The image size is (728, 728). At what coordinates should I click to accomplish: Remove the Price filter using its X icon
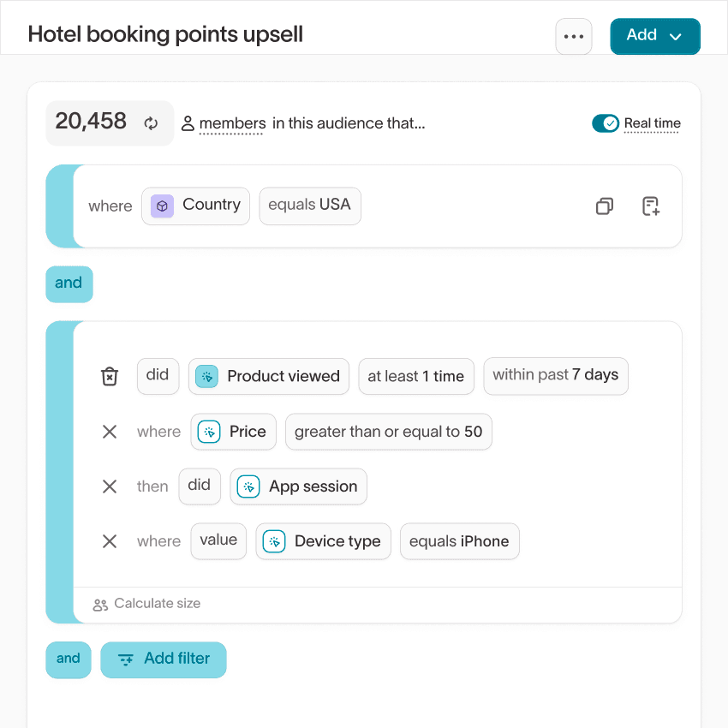[109, 432]
